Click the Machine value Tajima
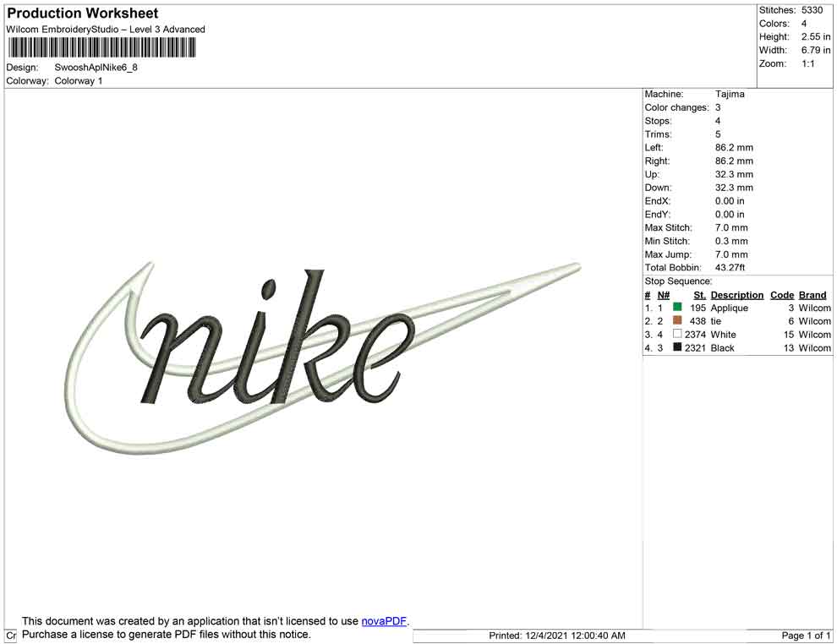The height and width of the screenshot is (644, 837). (730, 94)
